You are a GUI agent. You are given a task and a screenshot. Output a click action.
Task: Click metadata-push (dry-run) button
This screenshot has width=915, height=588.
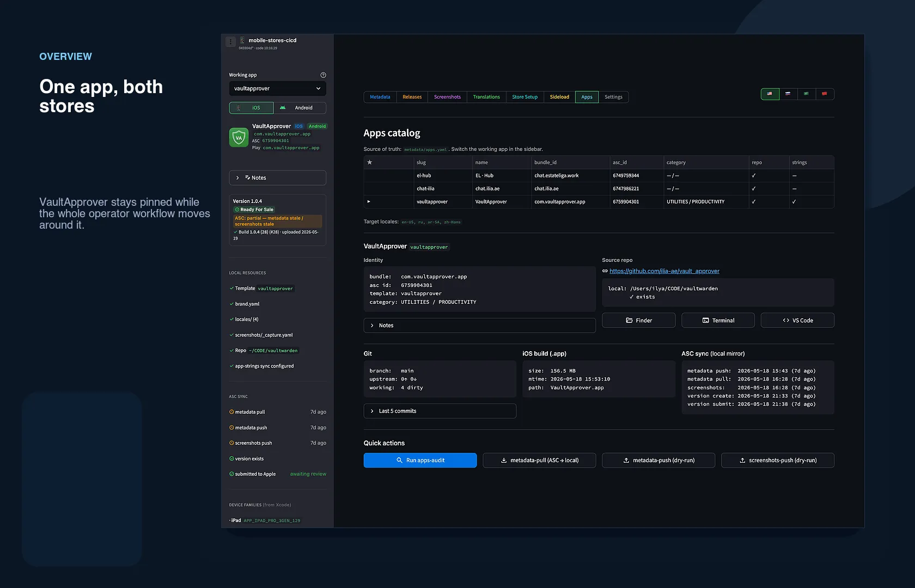(x=658, y=461)
